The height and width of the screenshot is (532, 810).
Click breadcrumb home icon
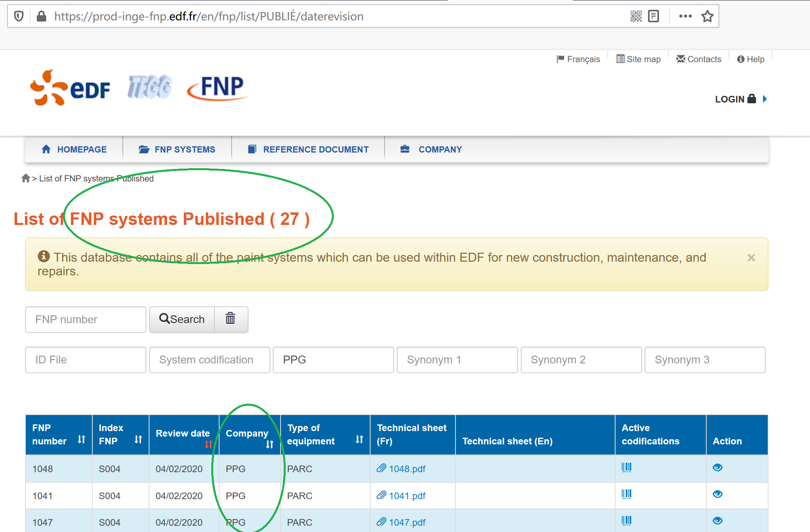click(x=26, y=178)
